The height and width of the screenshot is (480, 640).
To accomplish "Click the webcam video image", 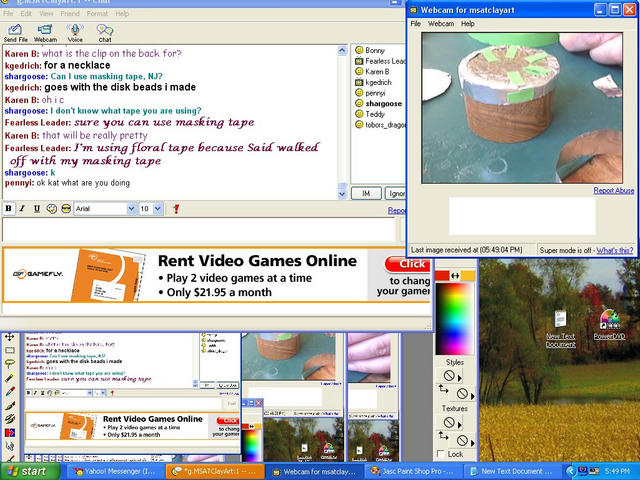I will pos(522,108).
